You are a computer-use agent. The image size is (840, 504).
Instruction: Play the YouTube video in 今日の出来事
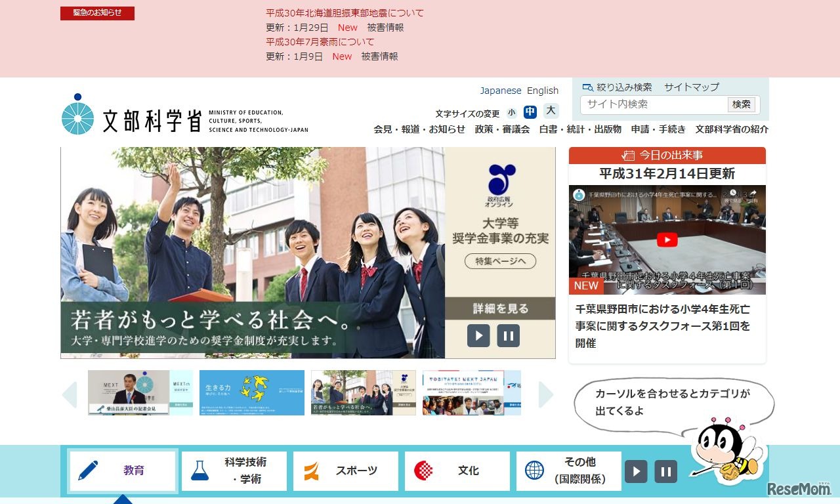667,240
